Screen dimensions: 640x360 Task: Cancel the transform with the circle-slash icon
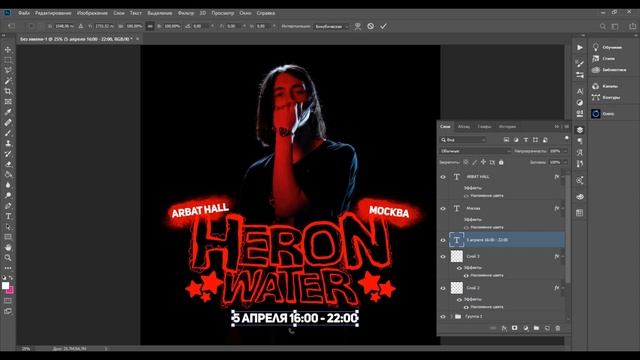pos(370,26)
